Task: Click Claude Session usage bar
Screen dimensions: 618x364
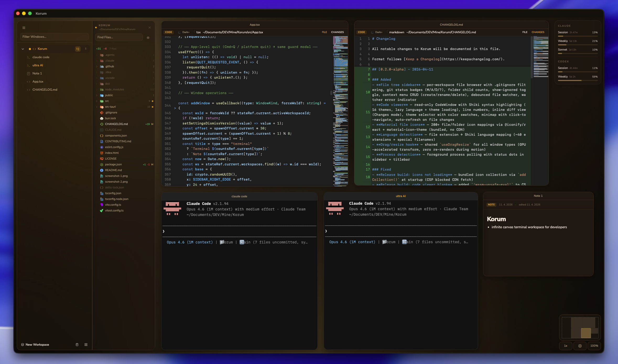Action: [578, 36]
